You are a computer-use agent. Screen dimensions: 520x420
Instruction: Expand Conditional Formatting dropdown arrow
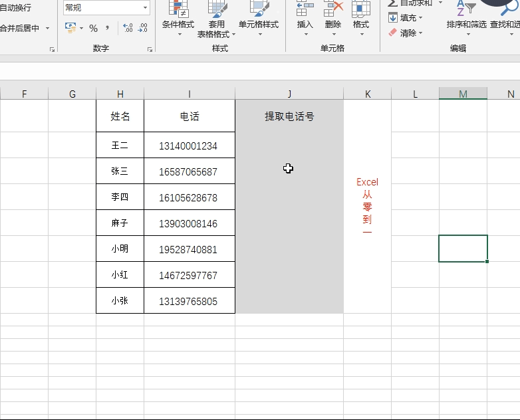coord(180,34)
